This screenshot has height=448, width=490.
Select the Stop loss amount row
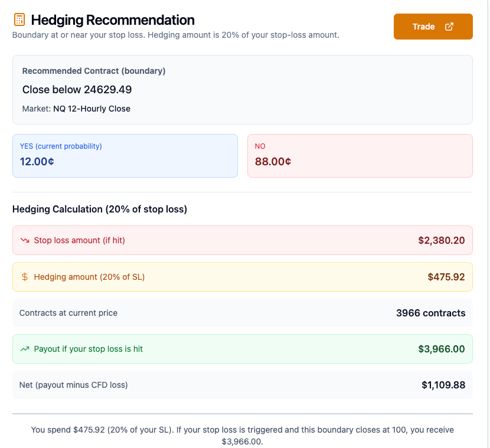click(242, 240)
